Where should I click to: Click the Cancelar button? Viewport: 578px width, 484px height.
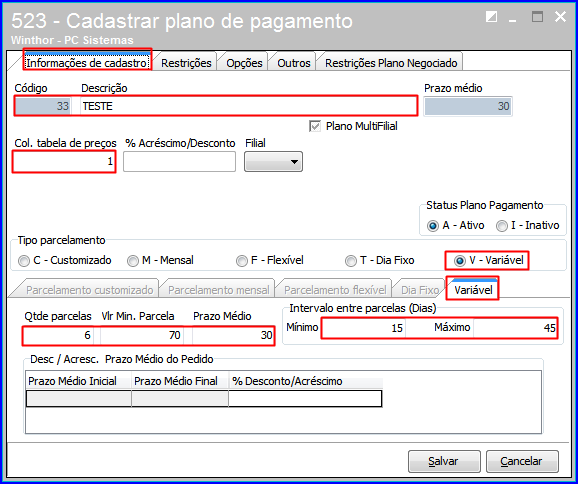522,461
